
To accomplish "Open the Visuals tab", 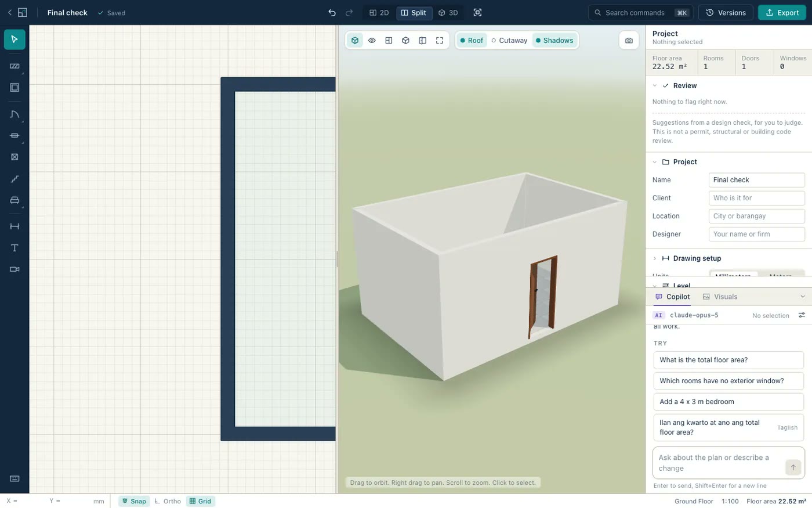I will pyautogui.click(x=720, y=297).
